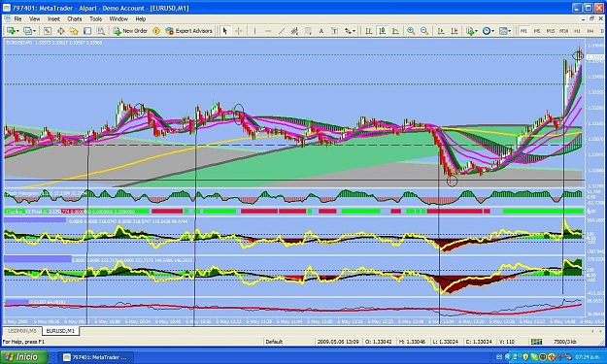Click the '2009.05.06 13:09' status bar entry

(x=338, y=342)
